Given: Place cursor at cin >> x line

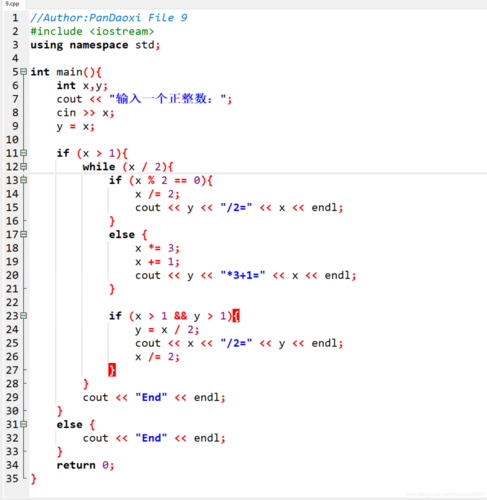Looking at the screenshot, I should 85,113.
